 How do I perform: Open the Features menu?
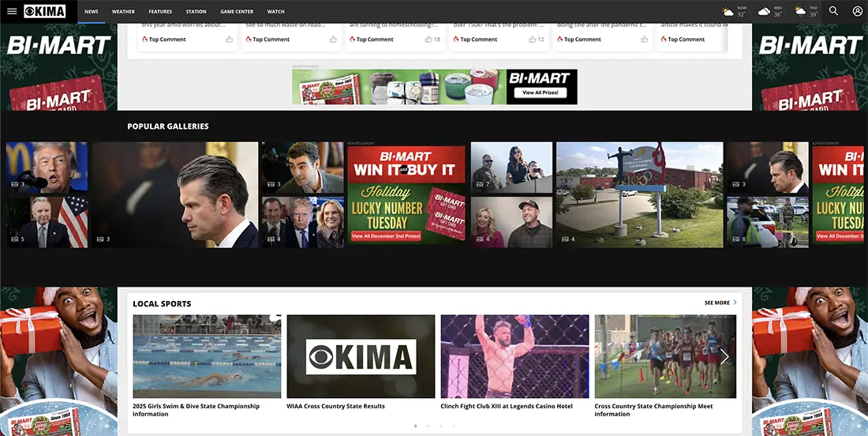pyautogui.click(x=160, y=12)
